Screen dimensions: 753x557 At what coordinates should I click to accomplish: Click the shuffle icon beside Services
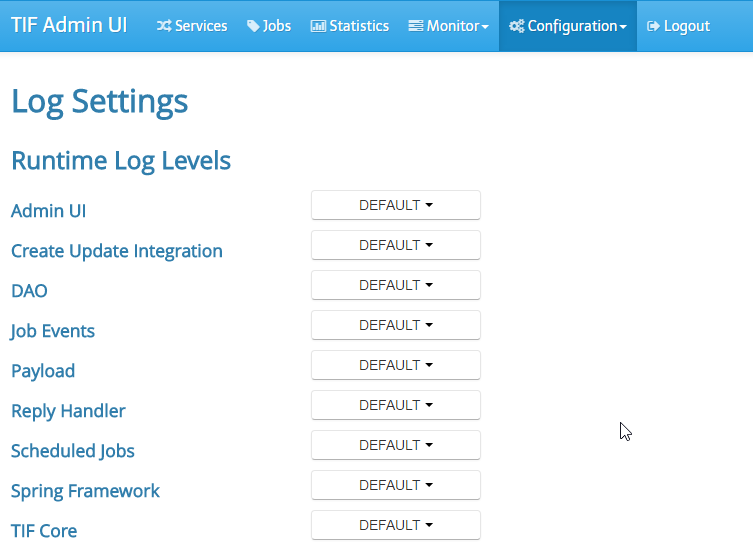[164, 26]
